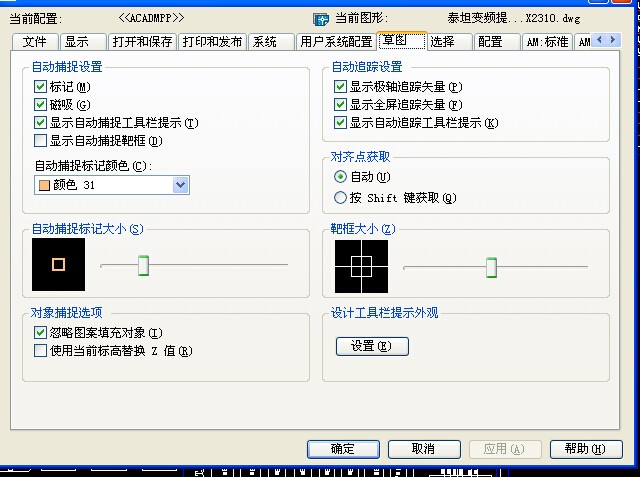Toggle 显示自动追踪工具栏提示(K) checkbox
This screenshot has height=477, width=640.
pyautogui.click(x=340, y=122)
